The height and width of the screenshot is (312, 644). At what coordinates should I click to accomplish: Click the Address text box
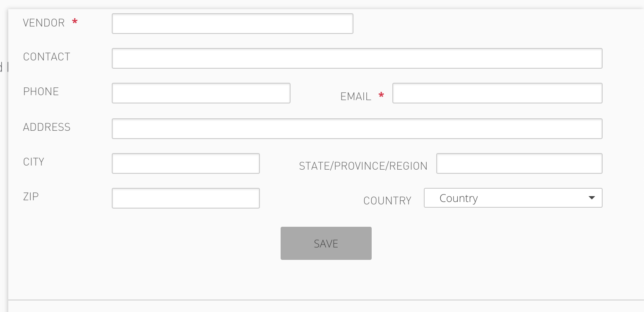click(357, 129)
